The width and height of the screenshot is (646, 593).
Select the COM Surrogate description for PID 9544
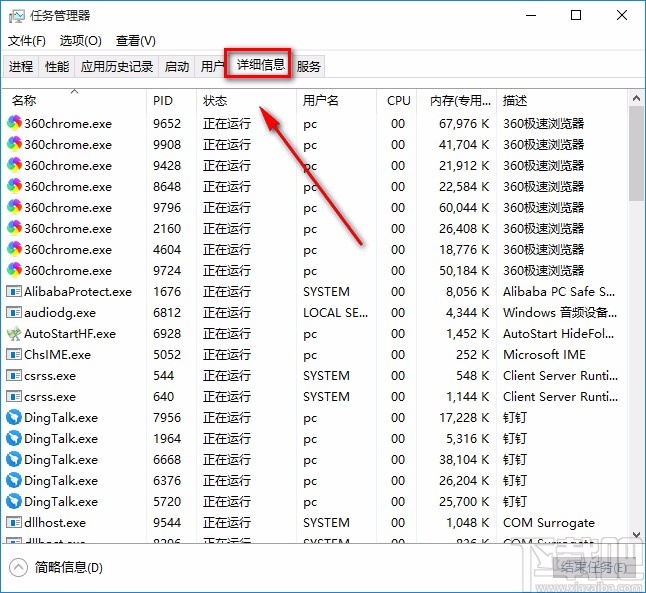(x=549, y=523)
